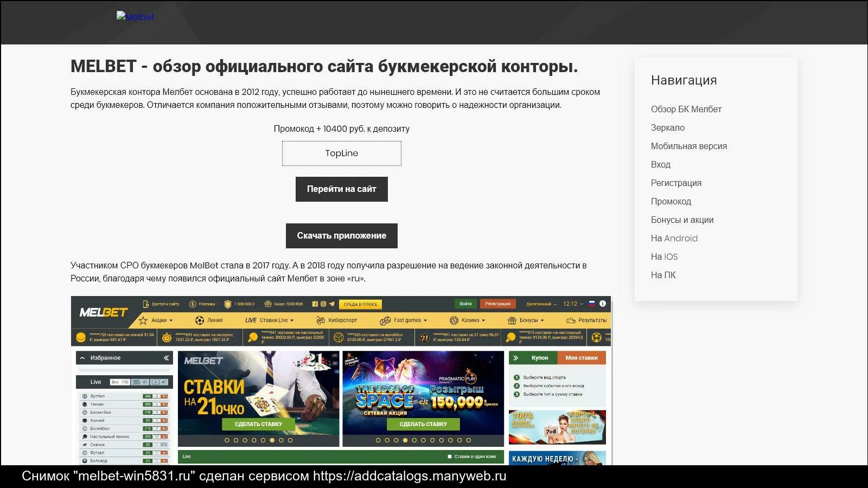The image size is (868, 488).
Task: Click the Скачать приложение button
Action: [x=342, y=236]
